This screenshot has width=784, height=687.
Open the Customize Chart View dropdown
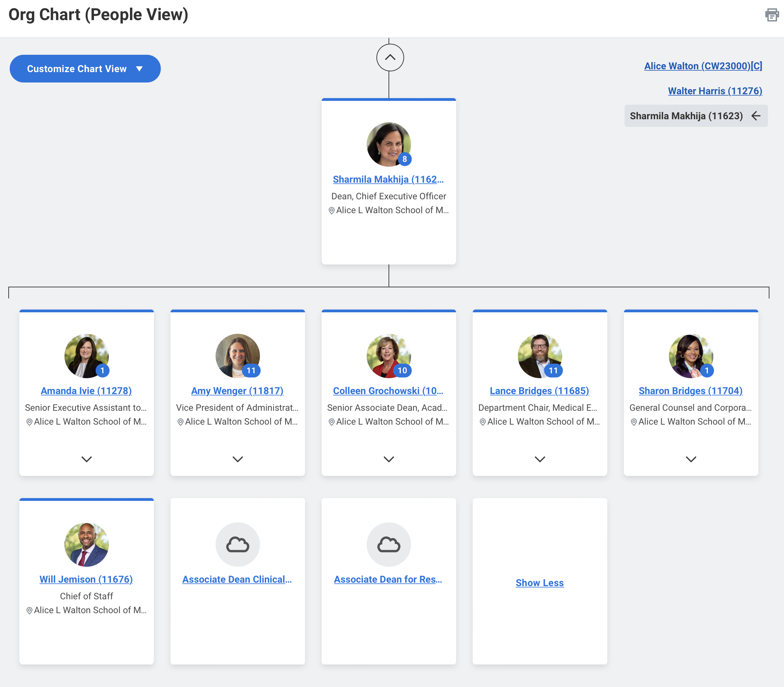(x=85, y=69)
